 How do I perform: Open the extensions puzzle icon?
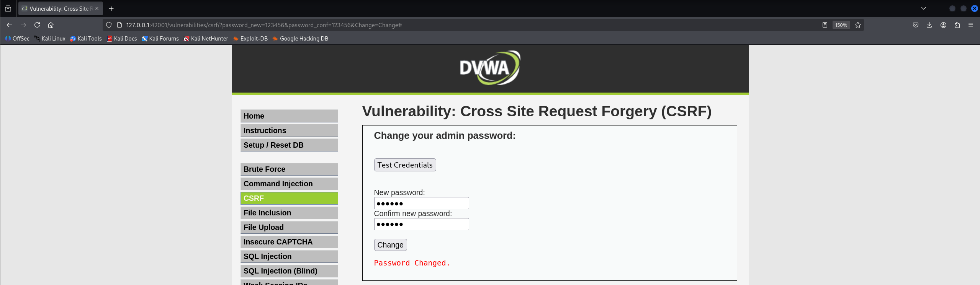click(x=957, y=25)
